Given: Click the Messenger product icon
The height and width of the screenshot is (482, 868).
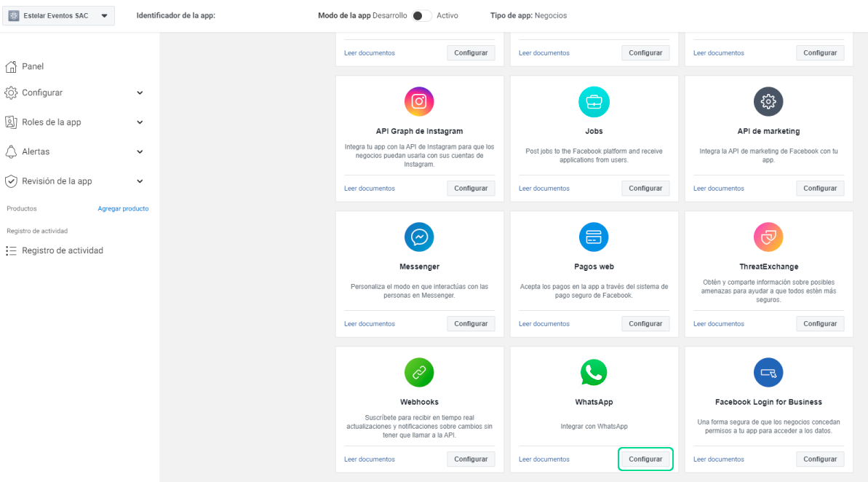Looking at the screenshot, I should click(419, 237).
